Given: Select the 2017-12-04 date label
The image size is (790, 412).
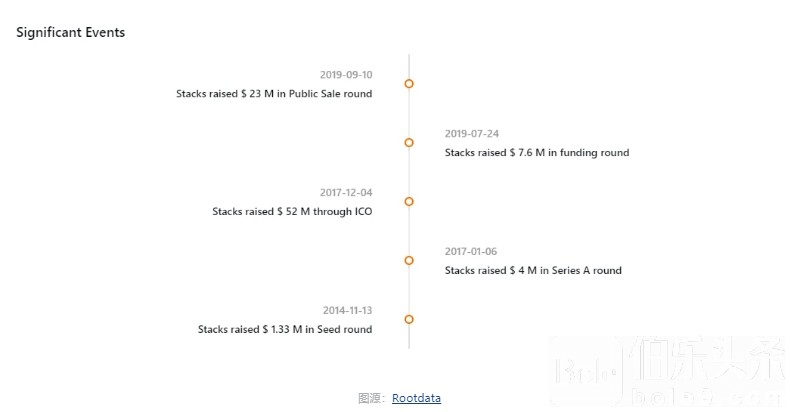Looking at the screenshot, I should pos(346,193).
